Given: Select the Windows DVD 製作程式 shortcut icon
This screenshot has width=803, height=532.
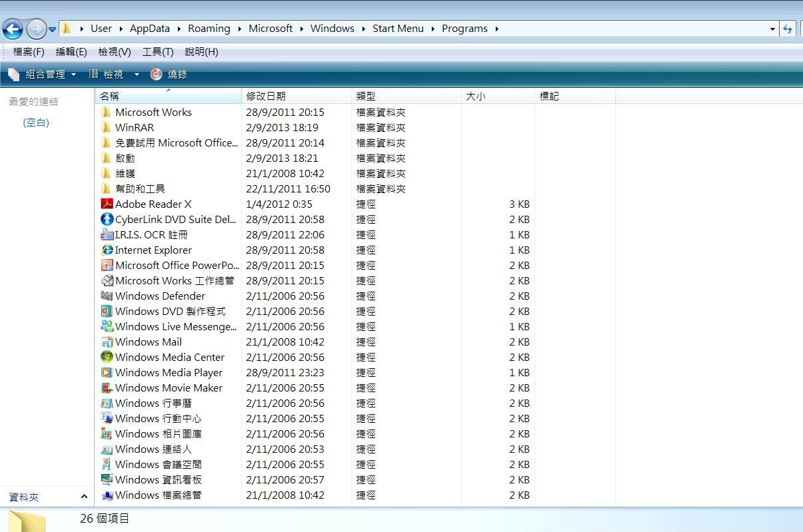Looking at the screenshot, I should point(107,311).
